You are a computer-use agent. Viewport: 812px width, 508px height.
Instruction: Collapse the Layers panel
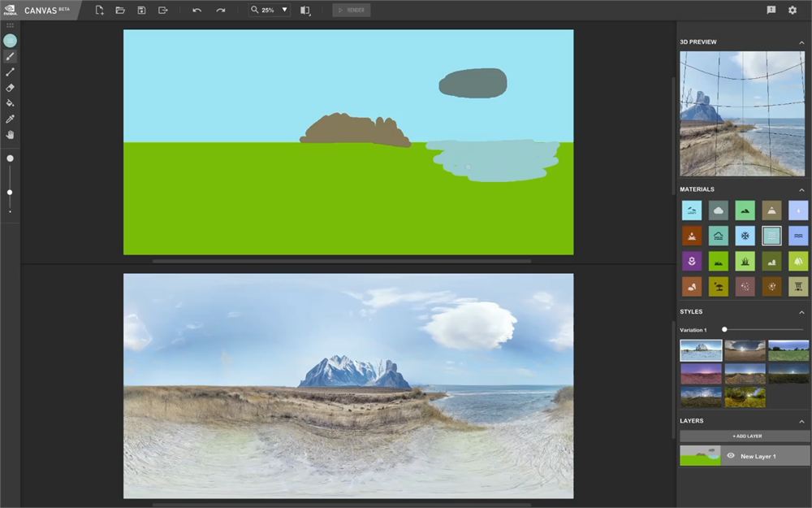801,421
